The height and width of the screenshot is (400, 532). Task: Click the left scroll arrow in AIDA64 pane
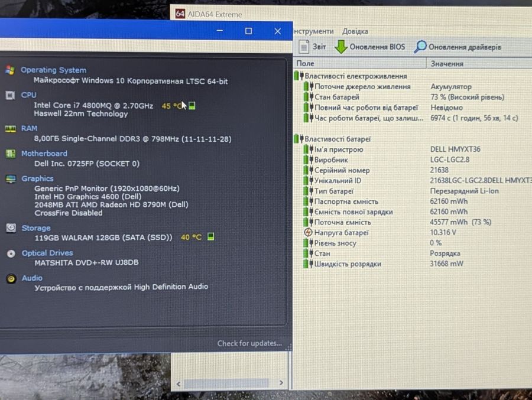pyautogui.click(x=179, y=383)
